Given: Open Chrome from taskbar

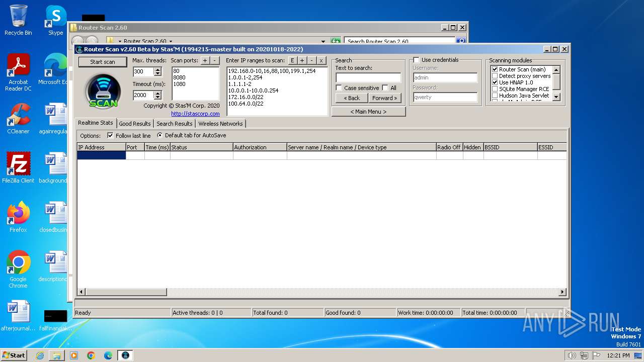Looking at the screenshot, I should (91, 355).
